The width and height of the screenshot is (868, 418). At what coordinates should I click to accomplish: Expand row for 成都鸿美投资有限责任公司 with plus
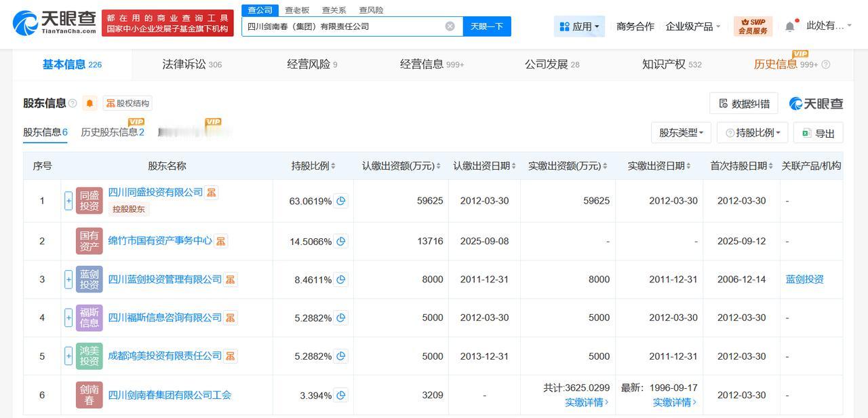[x=68, y=356]
